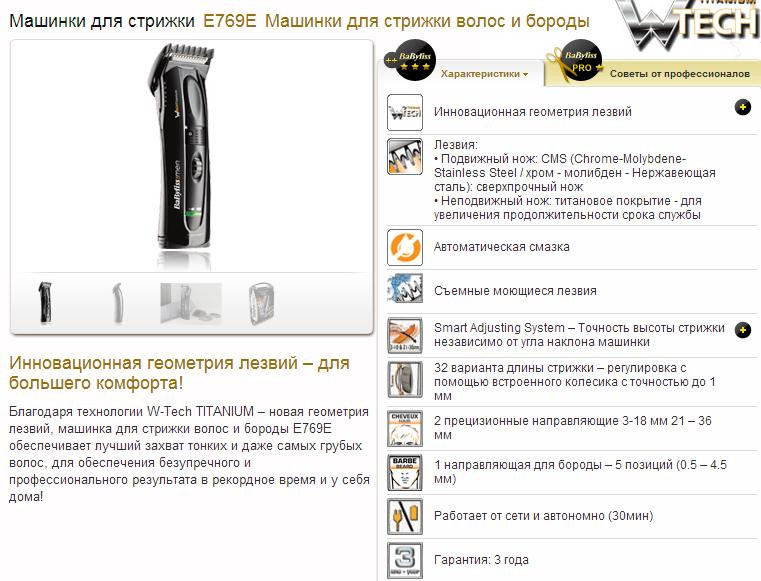Image resolution: width=761 pixels, height=581 pixels.
Task: Select the second side-view clipper thumbnail
Action: (117, 303)
